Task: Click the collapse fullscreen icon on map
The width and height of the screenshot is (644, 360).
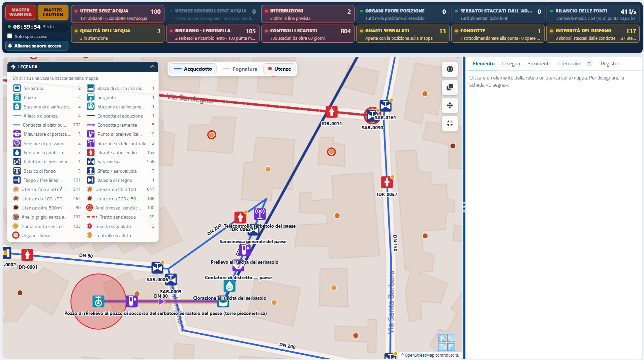Action: point(450,123)
